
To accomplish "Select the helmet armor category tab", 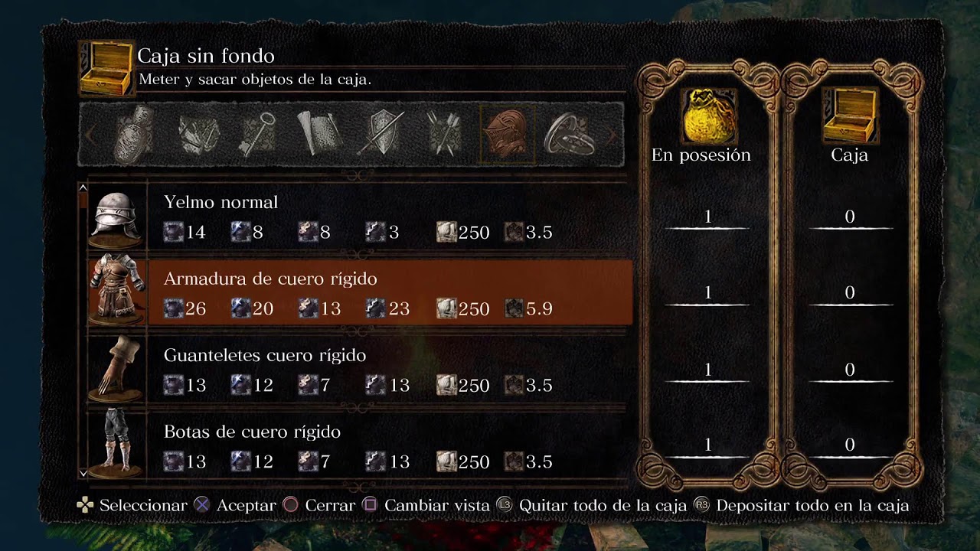I will coord(507,134).
